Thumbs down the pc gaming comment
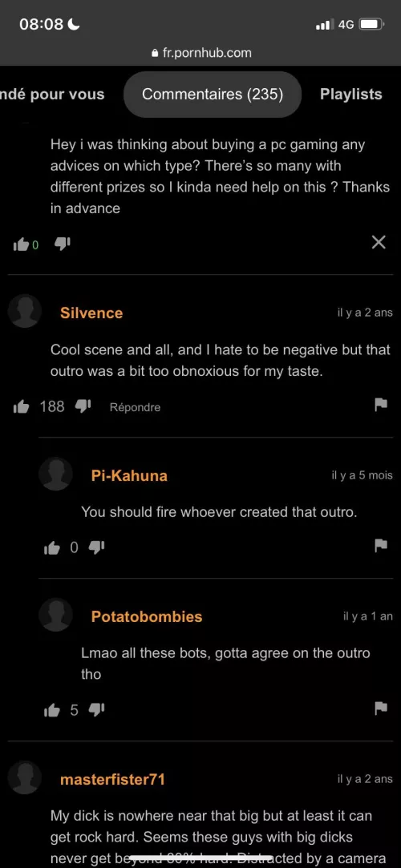 point(62,244)
